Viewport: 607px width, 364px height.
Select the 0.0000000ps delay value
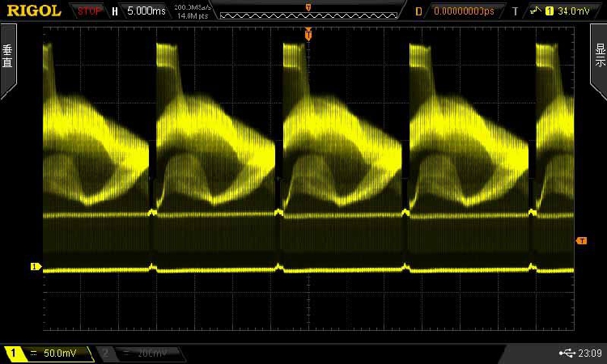click(x=464, y=11)
